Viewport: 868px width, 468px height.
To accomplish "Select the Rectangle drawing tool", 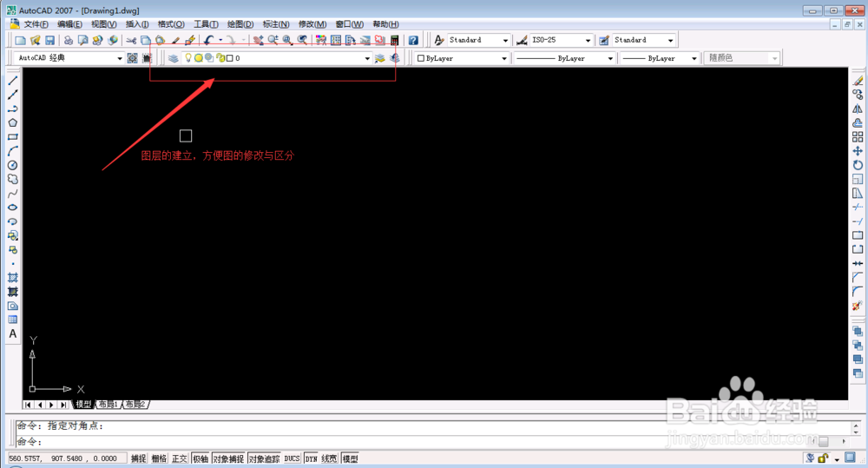I will pos(13,137).
